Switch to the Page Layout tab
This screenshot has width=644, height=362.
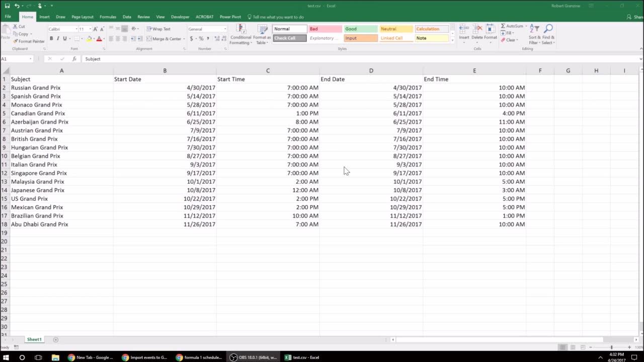83,17
